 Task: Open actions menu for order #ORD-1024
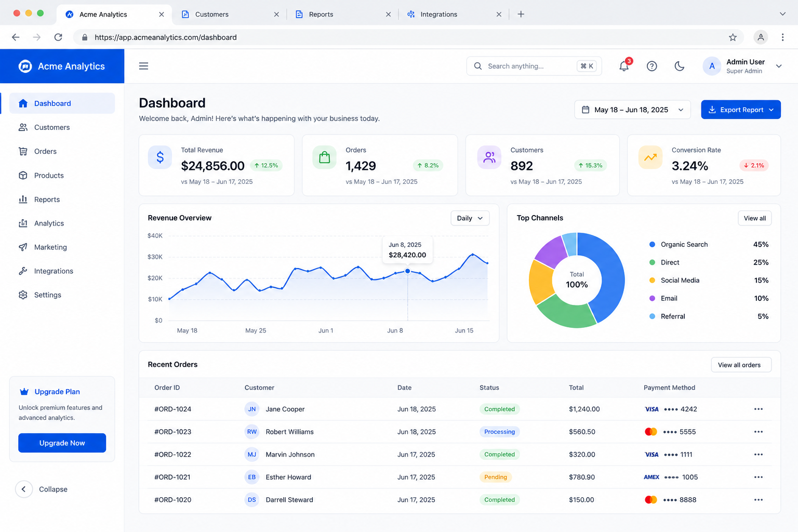pyautogui.click(x=759, y=409)
